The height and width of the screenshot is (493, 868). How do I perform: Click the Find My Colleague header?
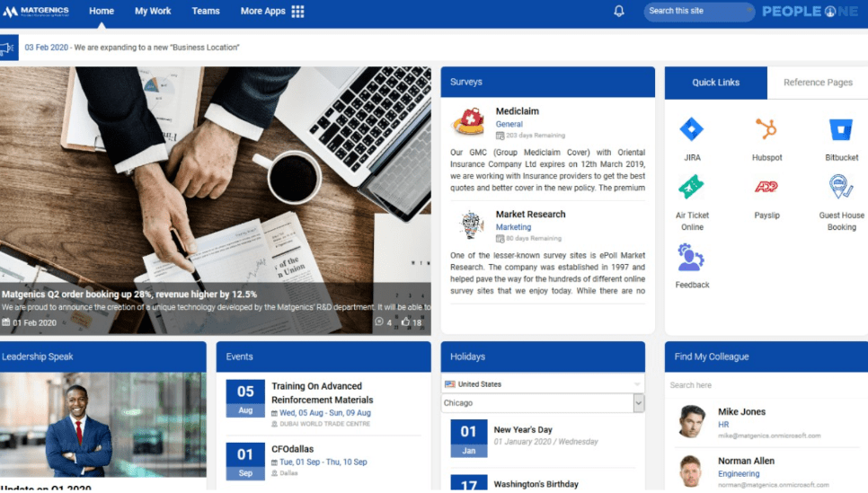pos(766,357)
